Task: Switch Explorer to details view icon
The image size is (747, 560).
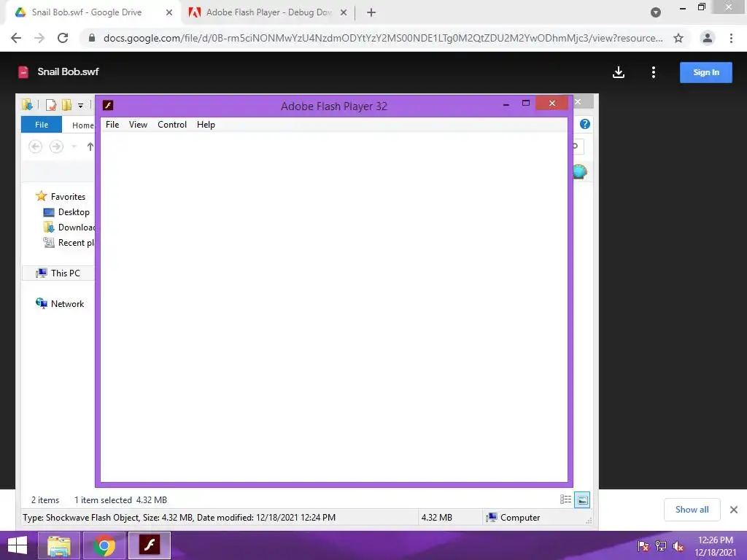Action: click(x=565, y=499)
